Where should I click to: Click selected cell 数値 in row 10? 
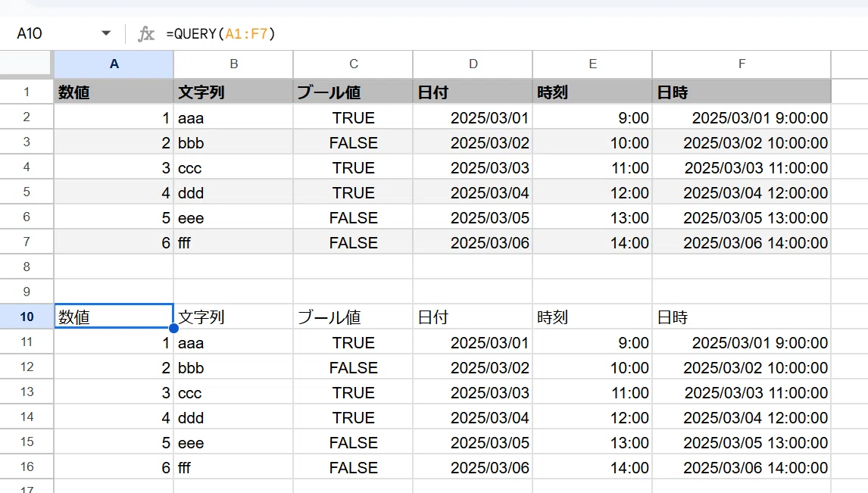[x=114, y=317]
